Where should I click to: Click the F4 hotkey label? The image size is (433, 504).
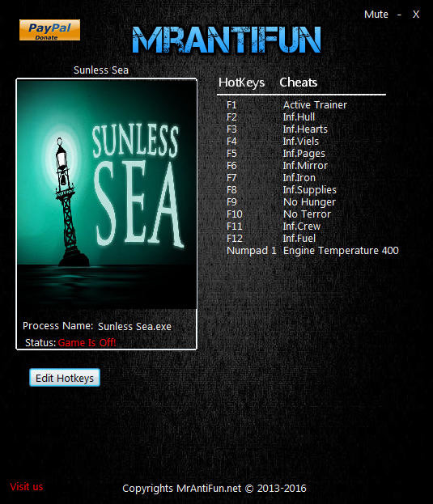tap(231, 142)
